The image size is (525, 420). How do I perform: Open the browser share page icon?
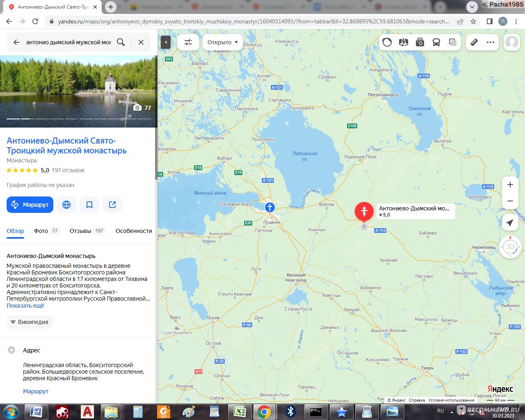tap(460, 21)
